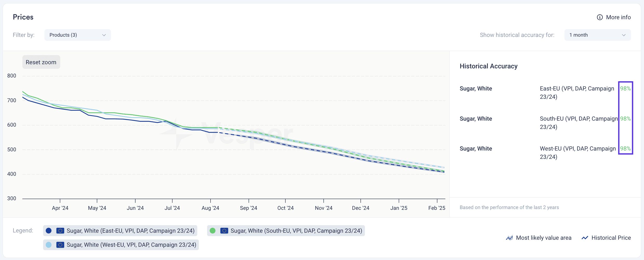Click the Nov '24 axis tick label
The height and width of the screenshot is (260, 644).
click(x=324, y=208)
